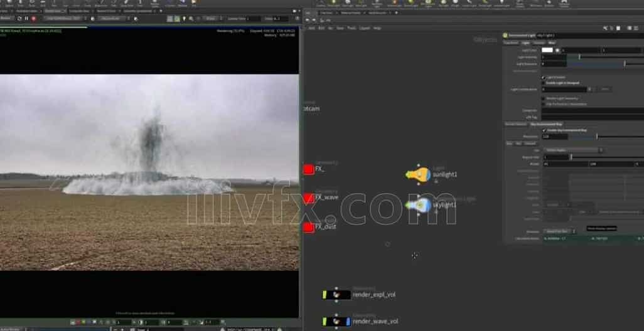Open the render node dropdown in the render view
Screen dimensions: 644x331
click(67, 18)
